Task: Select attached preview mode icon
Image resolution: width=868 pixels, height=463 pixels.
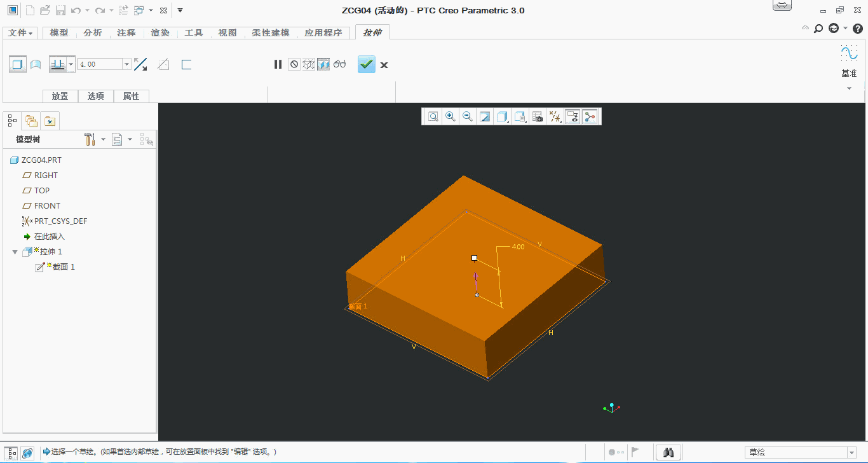Action: click(x=323, y=64)
